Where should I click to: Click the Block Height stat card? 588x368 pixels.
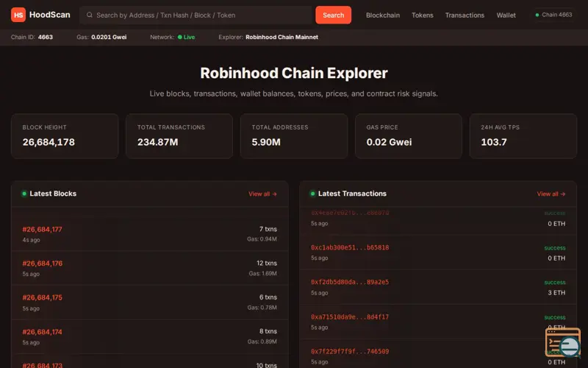coord(65,136)
